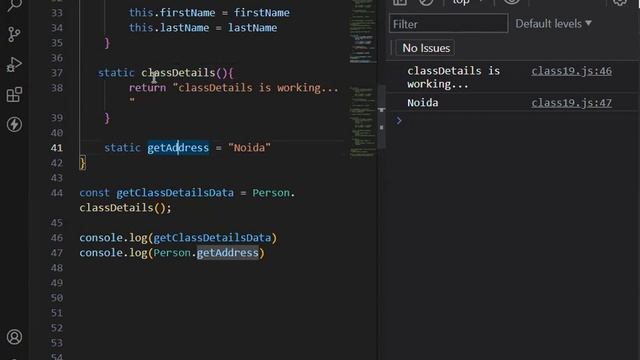This screenshot has height=360, width=640.
Task: Click 'console.log' on line 46
Action: (x=113, y=238)
